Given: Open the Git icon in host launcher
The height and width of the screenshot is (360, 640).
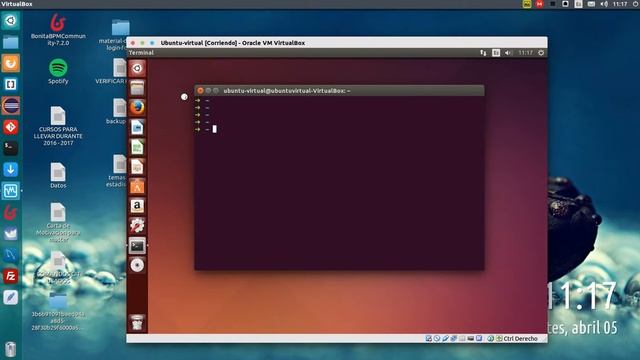Looking at the screenshot, I should pos(11,127).
